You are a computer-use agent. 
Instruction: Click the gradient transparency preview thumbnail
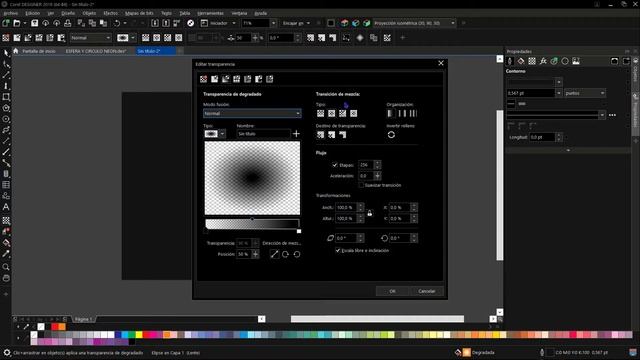[252, 178]
